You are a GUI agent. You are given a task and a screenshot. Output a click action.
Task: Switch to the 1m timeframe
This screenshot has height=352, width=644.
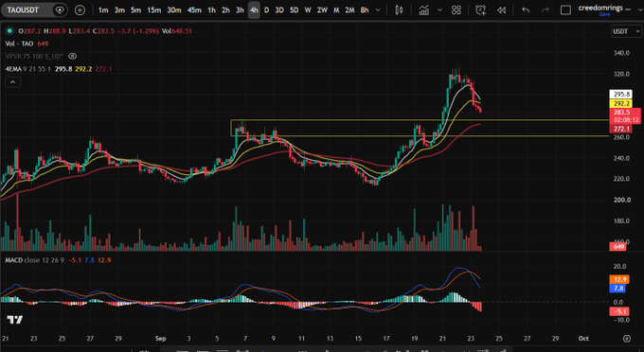(x=103, y=10)
